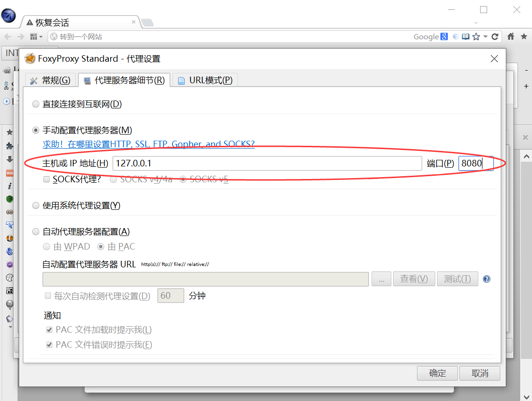The width and height of the screenshot is (532, 401).
Task: Switch to the URL模式(P) tab
Action: point(205,80)
